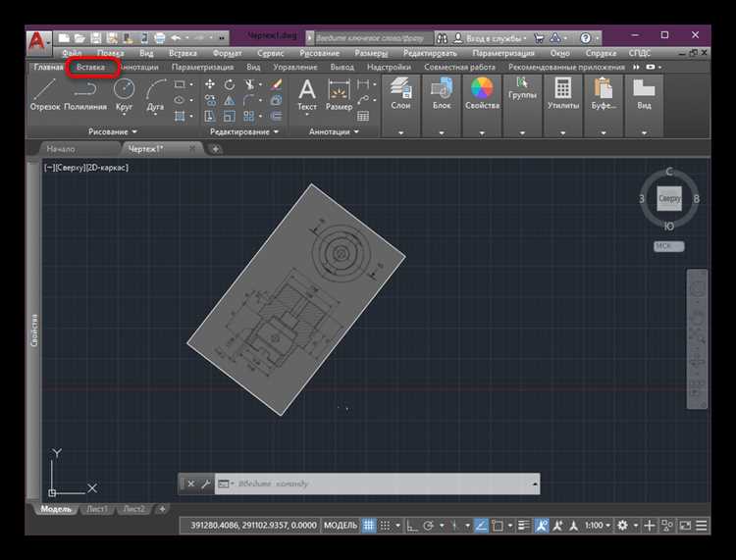
Task: Select the Erase tool icon
Action: click(276, 84)
